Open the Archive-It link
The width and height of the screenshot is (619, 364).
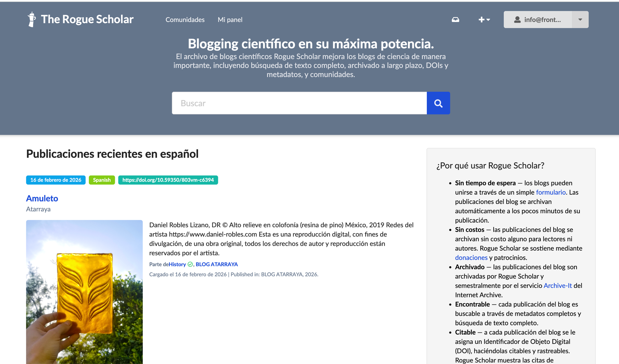pyautogui.click(x=557, y=285)
